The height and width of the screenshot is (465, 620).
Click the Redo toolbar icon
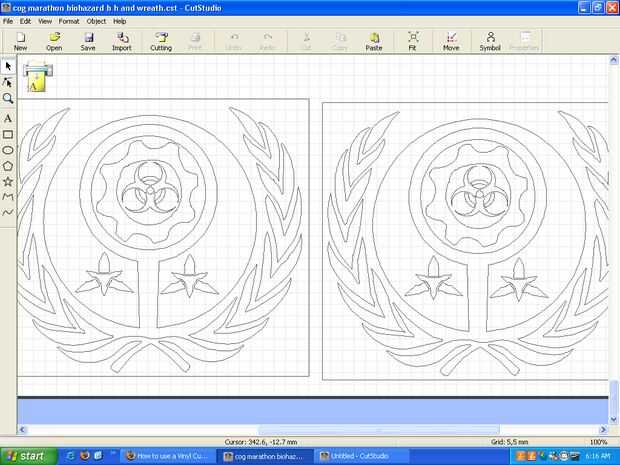click(x=267, y=42)
